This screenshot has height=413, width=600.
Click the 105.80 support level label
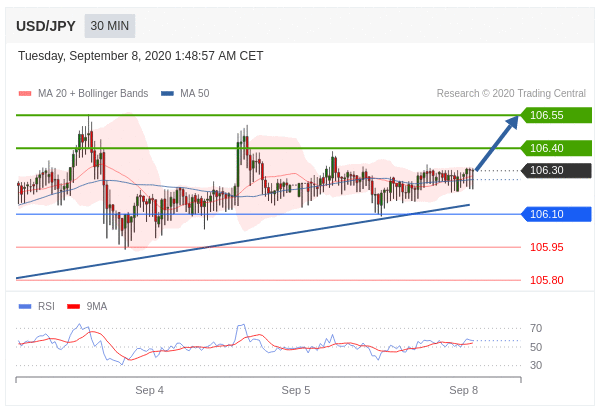(x=546, y=280)
